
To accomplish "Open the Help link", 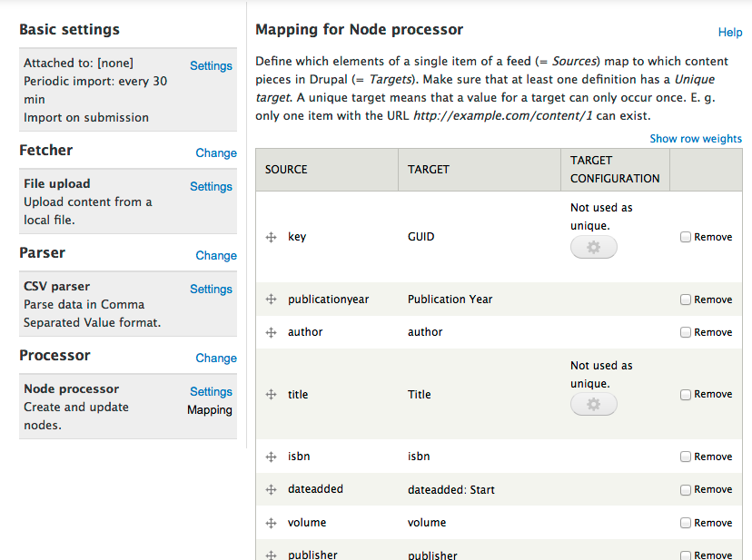I will pyautogui.click(x=730, y=32).
